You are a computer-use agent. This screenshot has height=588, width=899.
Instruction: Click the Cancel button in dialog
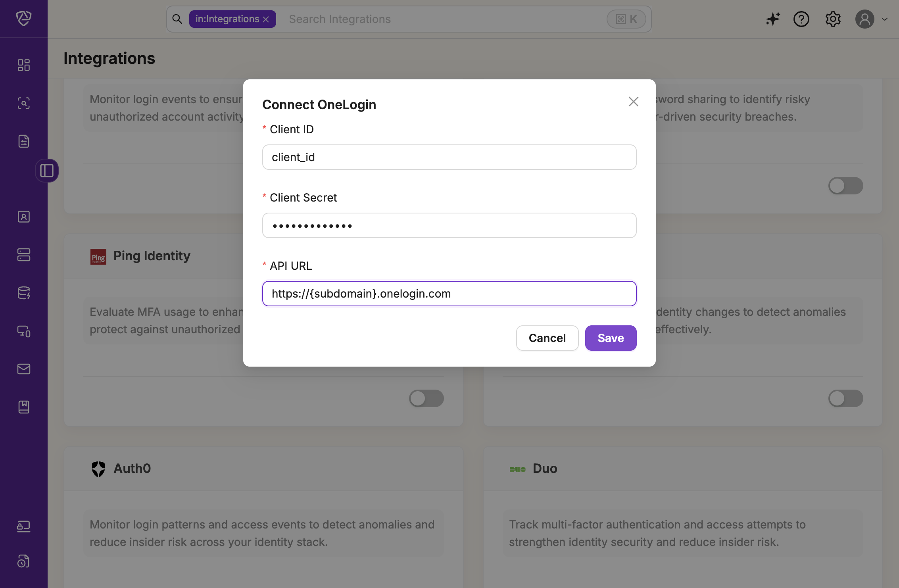[547, 338]
